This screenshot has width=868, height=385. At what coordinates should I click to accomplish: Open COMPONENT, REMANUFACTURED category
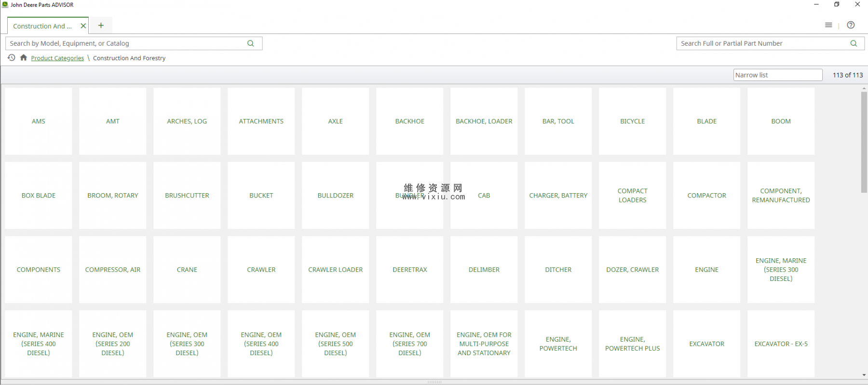[781, 196]
